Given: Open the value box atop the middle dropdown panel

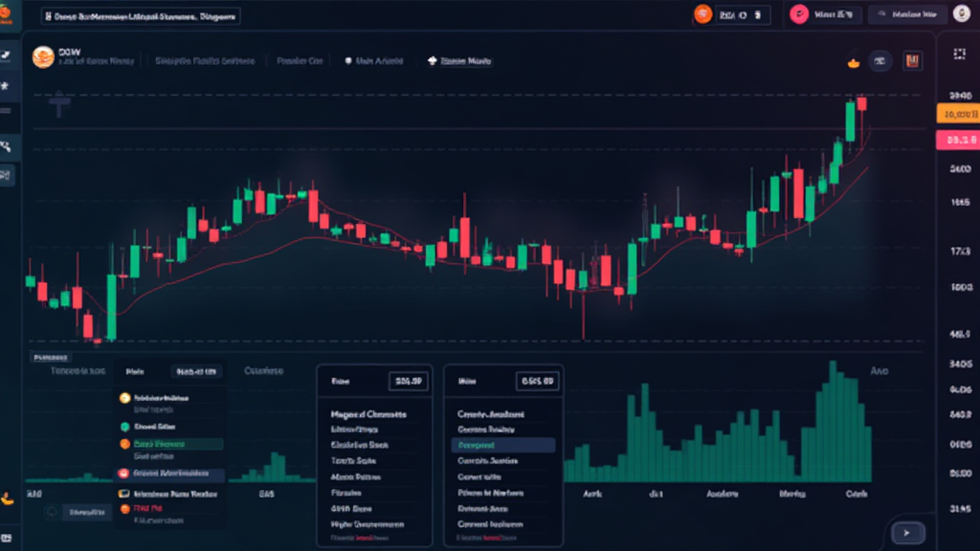Looking at the screenshot, I should 409,381.
